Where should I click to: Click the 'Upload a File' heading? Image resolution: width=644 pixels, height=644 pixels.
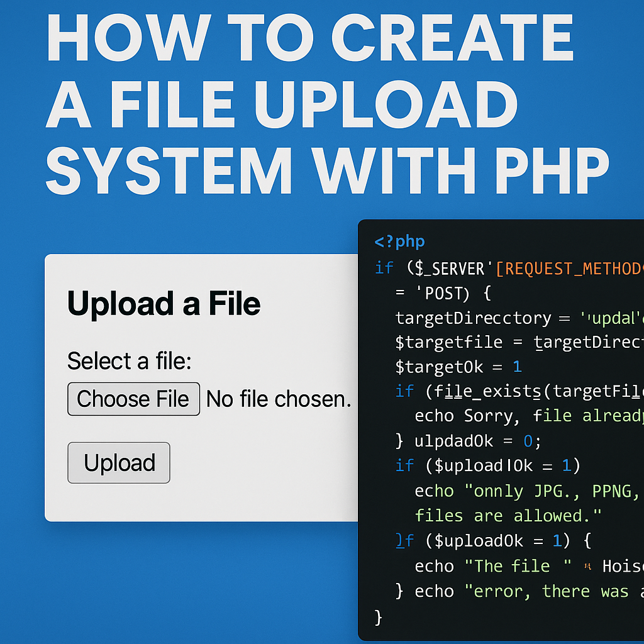pos(163,304)
